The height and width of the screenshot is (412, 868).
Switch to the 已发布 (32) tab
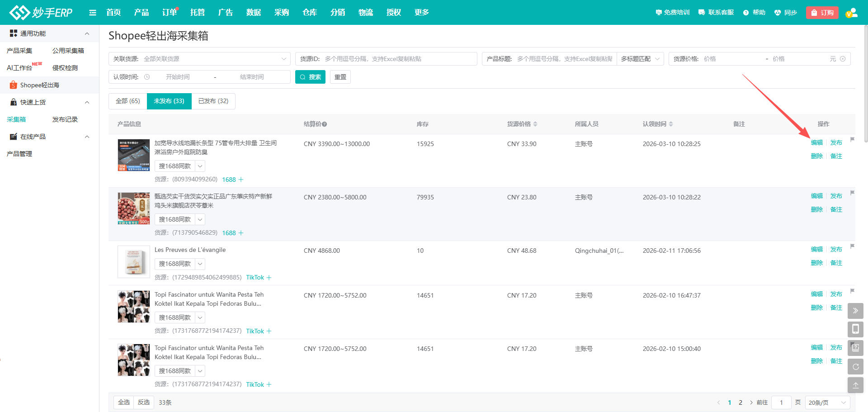213,101
